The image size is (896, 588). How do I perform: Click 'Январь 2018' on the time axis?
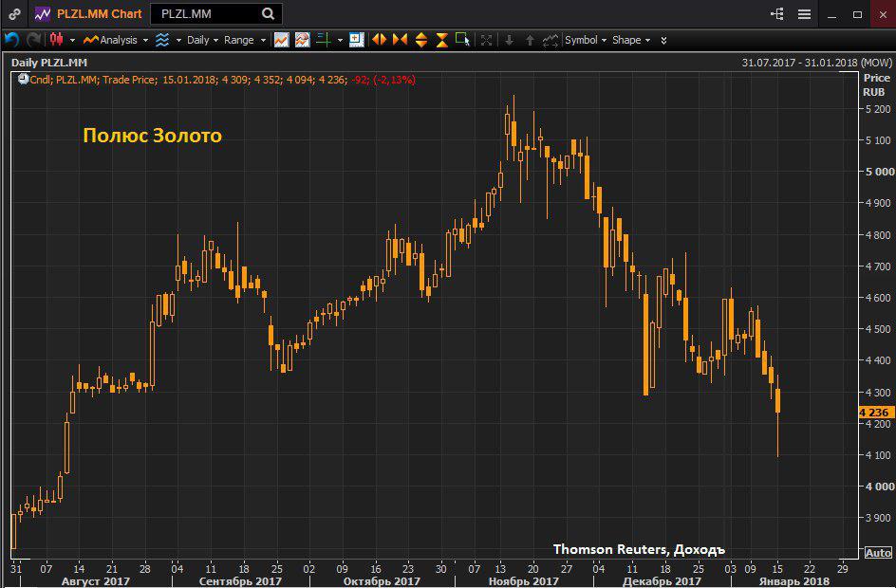coord(794,581)
